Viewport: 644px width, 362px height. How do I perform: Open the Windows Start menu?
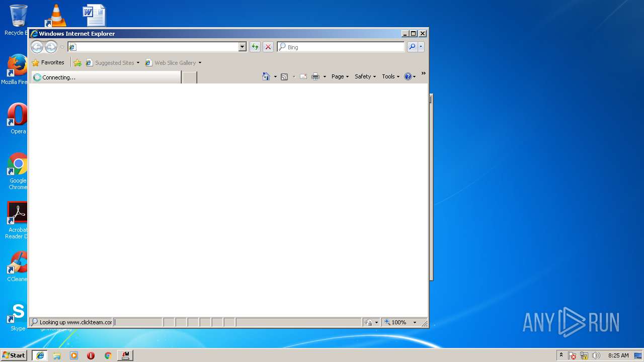[x=14, y=355]
